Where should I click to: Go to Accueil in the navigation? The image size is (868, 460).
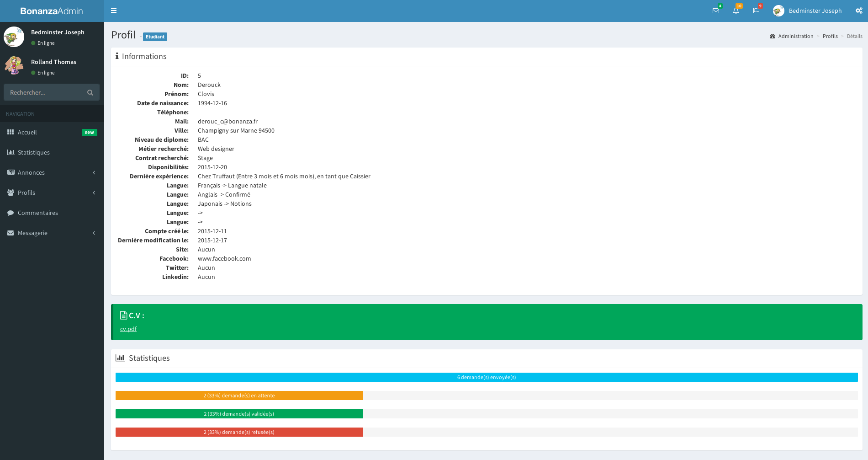pos(27,132)
